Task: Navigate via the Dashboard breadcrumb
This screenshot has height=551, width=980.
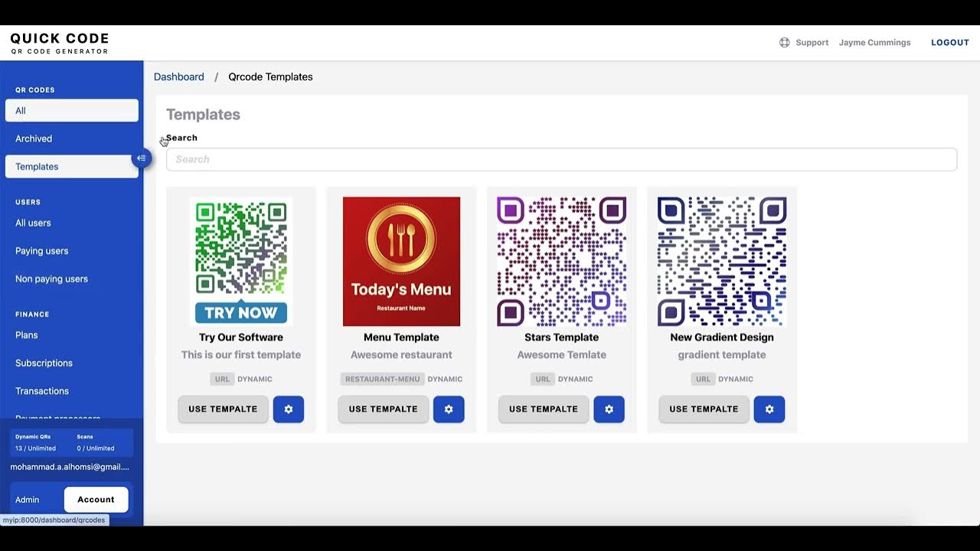Action: coord(178,77)
